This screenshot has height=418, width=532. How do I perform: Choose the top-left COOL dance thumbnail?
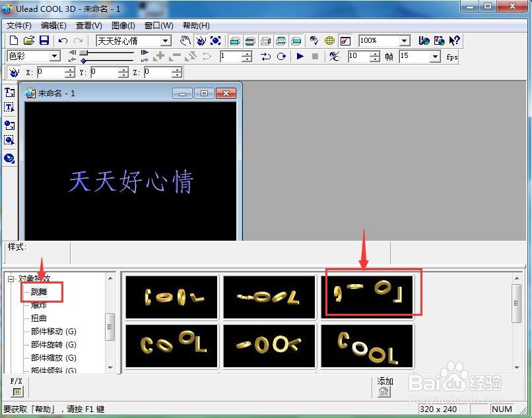(x=172, y=297)
